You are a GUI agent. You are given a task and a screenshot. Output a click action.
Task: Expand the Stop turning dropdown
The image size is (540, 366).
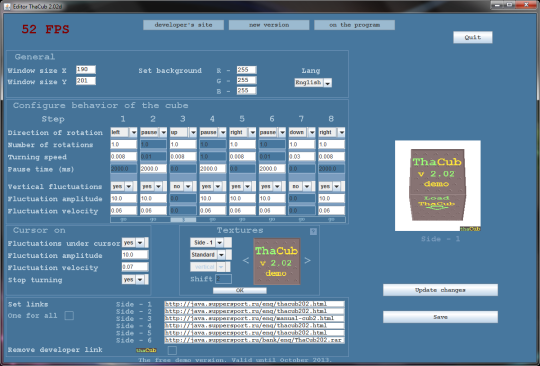click(135, 280)
